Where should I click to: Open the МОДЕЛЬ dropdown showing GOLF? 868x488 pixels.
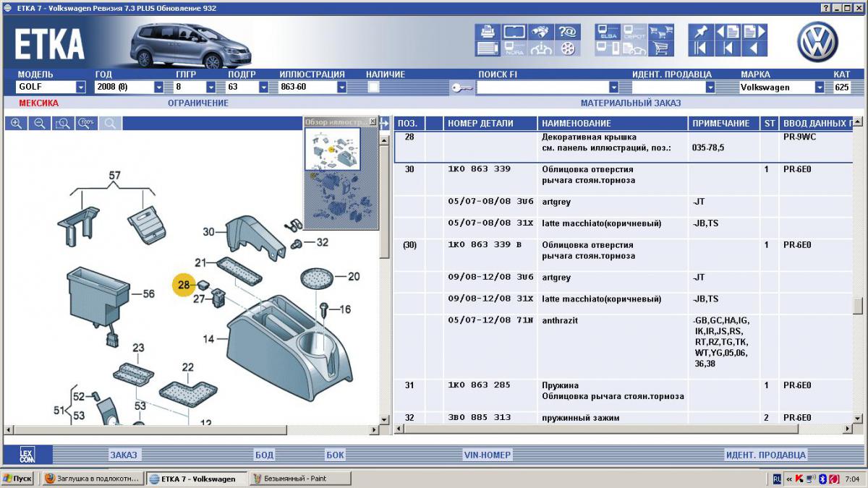pos(81,87)
